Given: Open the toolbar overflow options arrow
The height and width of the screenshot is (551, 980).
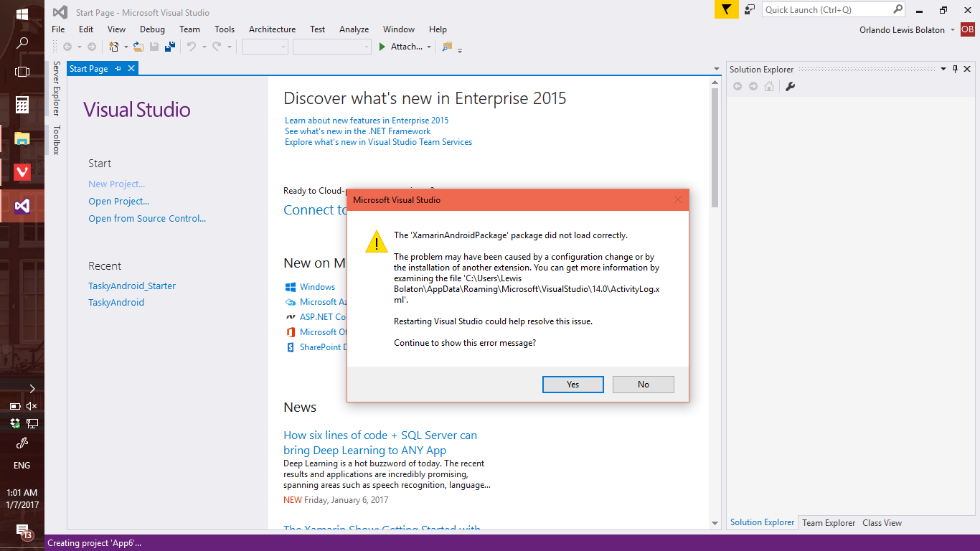Looking at the screenshot, I should 460,50.
